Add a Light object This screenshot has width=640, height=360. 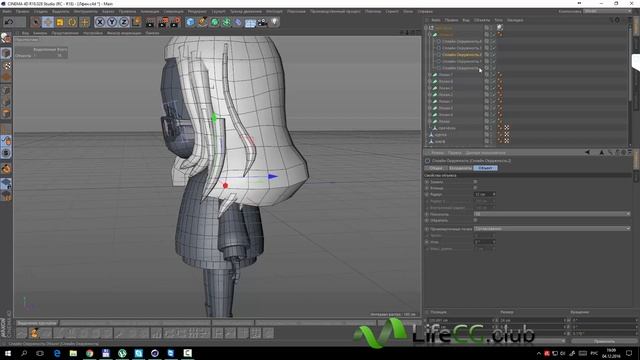pos(275,22)
